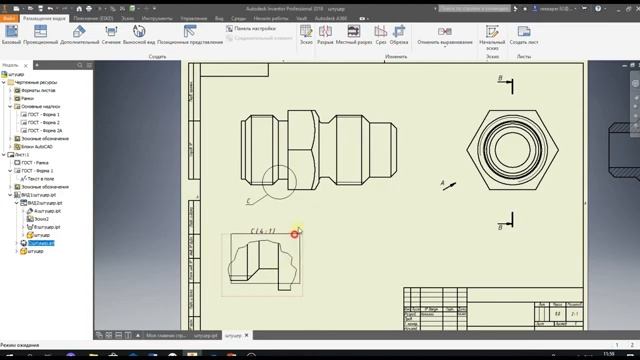Click the Отменить выравнивание icon

(444, 32)
